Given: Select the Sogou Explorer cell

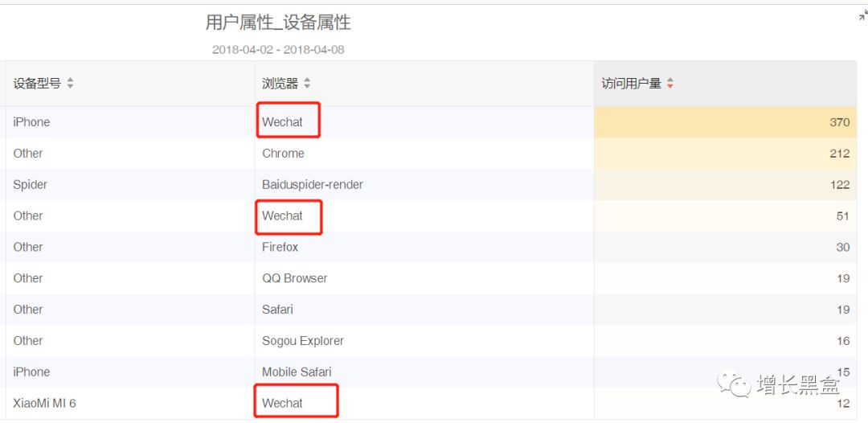Looking at the screenshot, I should (x=302, y=341).
